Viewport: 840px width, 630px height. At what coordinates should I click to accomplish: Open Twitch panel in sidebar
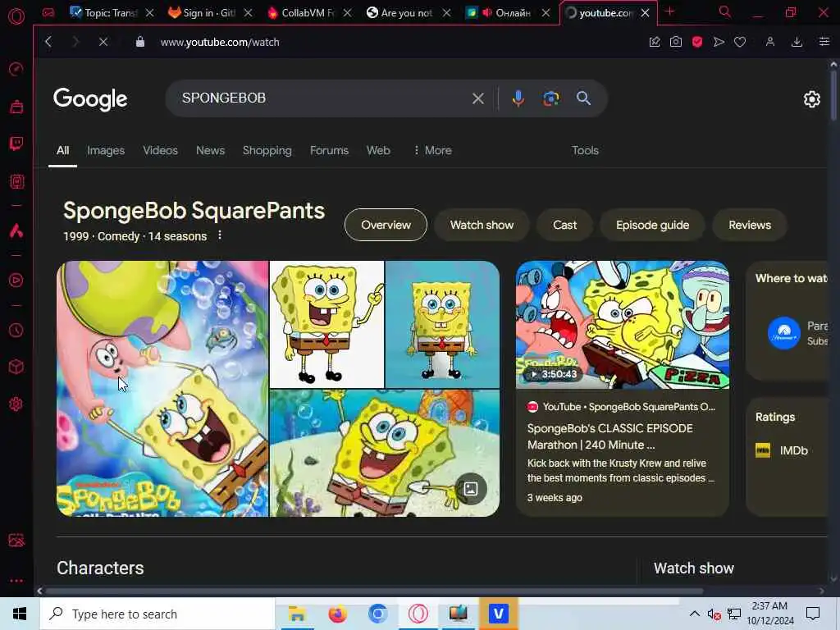pyautogui.click(x=16, y=144)
